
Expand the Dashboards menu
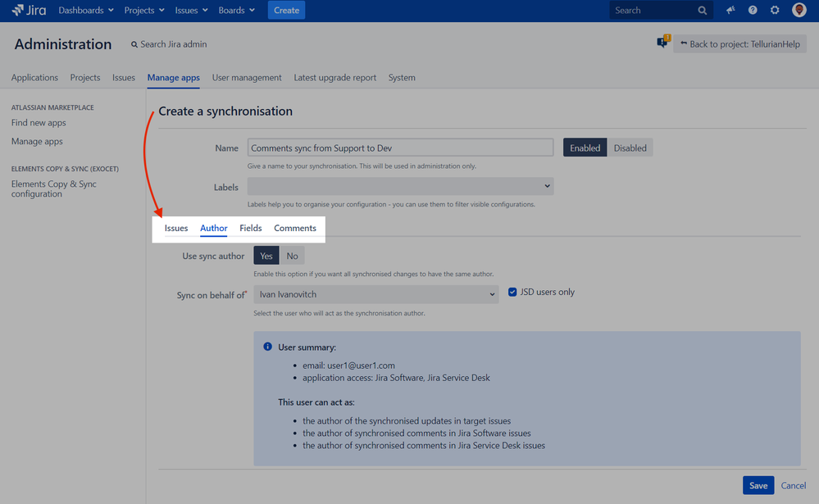[x=84, y=10]
